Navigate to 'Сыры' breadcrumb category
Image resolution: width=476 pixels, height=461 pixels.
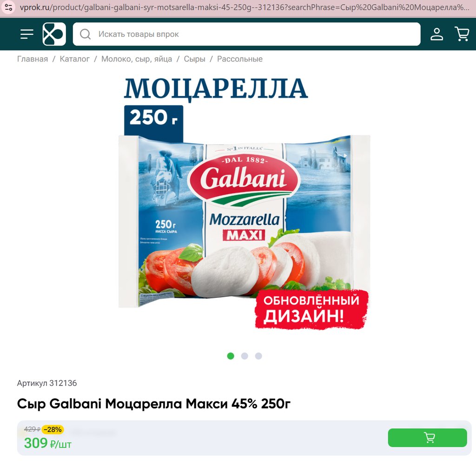coord(194,59)
